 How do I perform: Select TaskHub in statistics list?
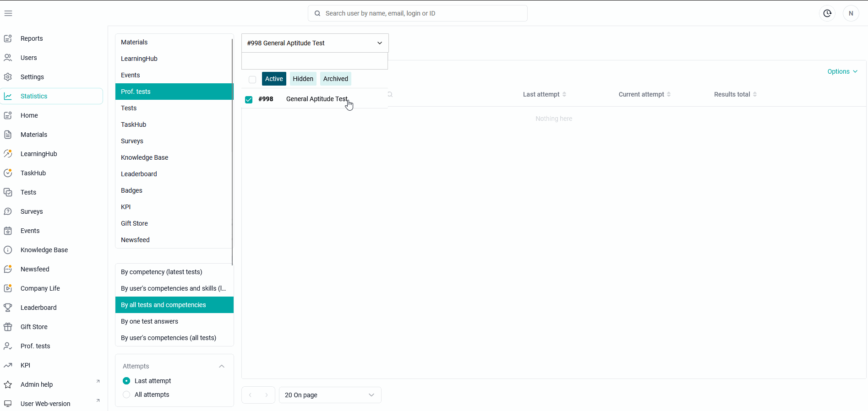(174, 124)
